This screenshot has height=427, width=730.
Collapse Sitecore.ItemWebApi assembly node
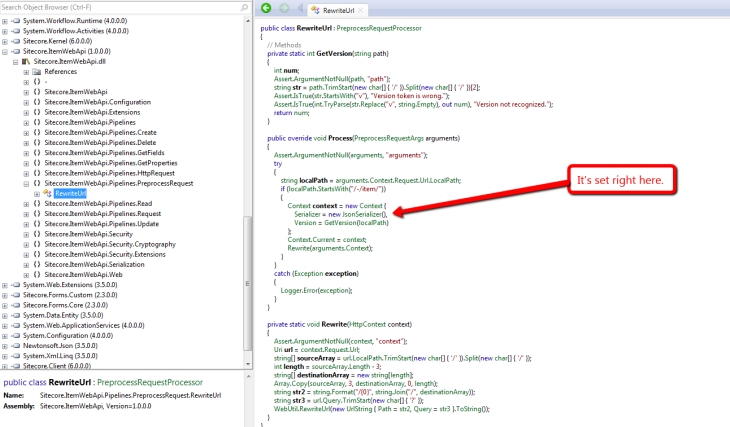[5, 52]
